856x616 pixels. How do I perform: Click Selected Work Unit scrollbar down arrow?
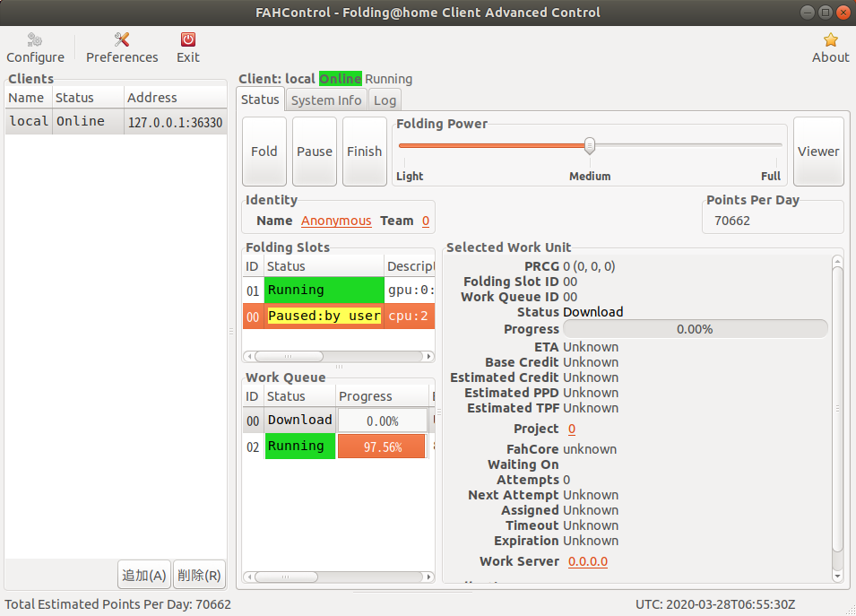tap(837, 576)
